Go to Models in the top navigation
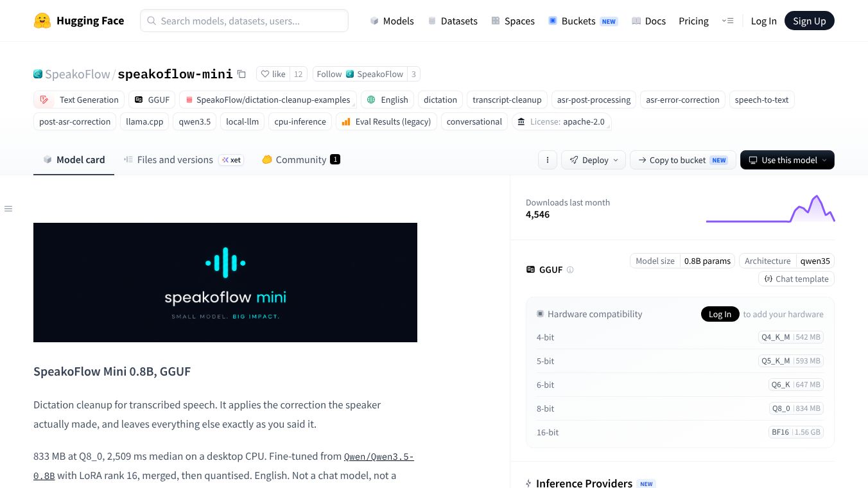This screenshot has width=868, height=488. (392, 21)
